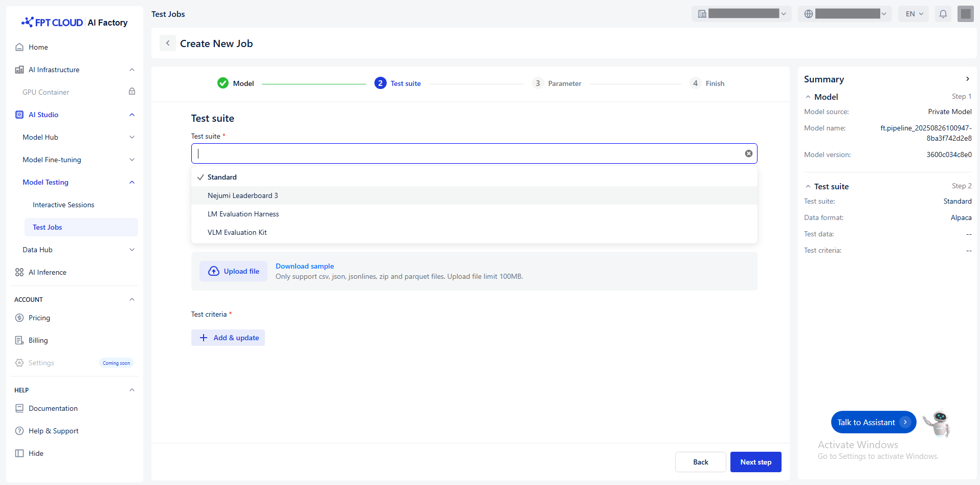The height and width of the screenshot is (485, 980).
Task: Click the Download sample link
Action: pyautogui.click(x=305, y=266)
